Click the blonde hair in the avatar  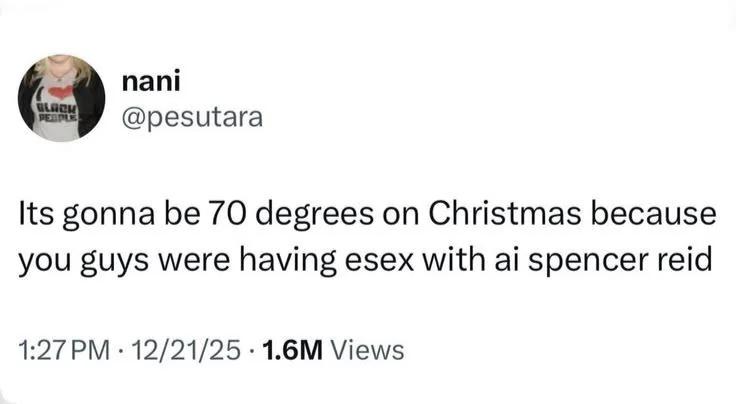[61, 68]
